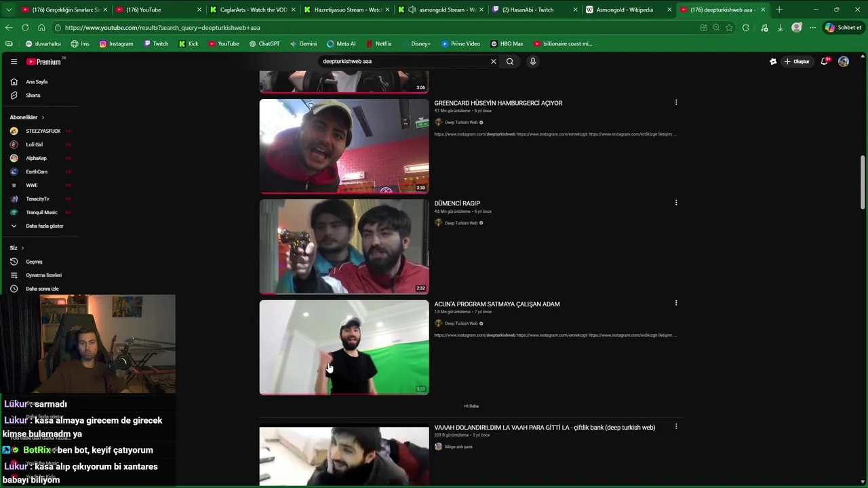Click the Oluştur create button
The height and width of the screenshot is (488, 868).
[x=797, y=62]
